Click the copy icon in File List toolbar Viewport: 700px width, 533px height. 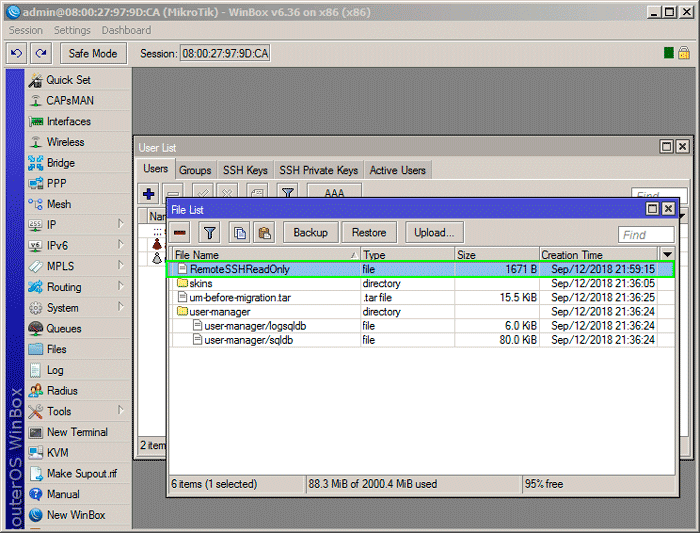coord(239,232)
